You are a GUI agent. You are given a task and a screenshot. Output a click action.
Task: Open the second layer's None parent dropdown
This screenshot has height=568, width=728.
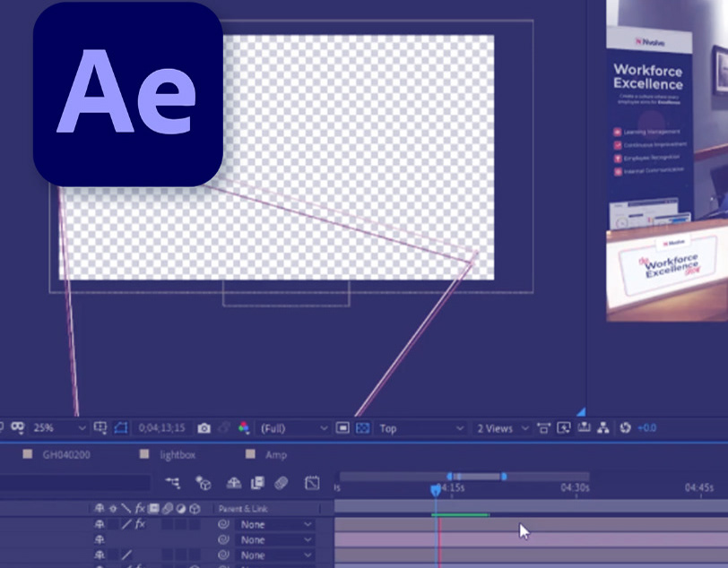tap(275, 539)
